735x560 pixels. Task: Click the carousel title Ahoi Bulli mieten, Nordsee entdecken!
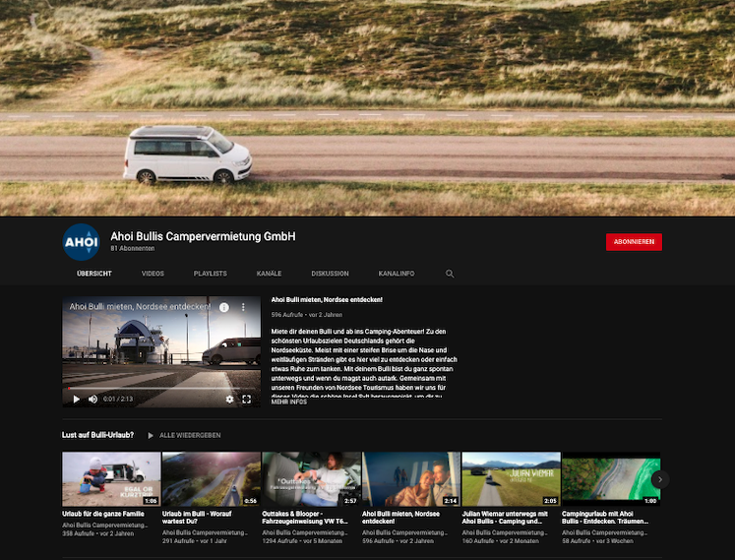(400, 518)
